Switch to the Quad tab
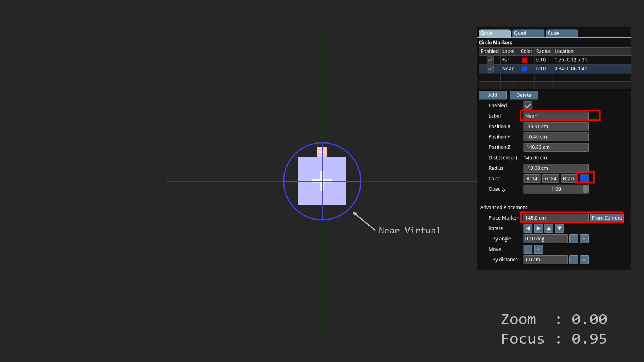Screen dimensions: 644x362 [x=528, y=33]
